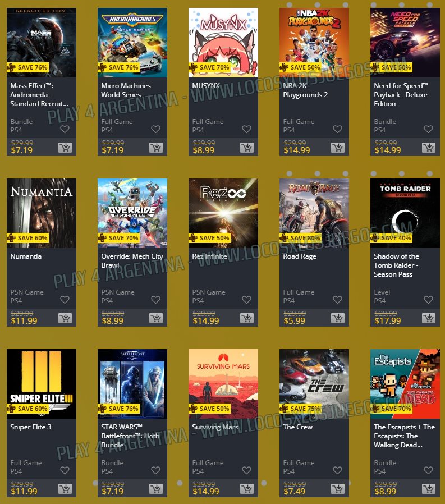Viewport: 445px width, 504px height.
Task: Open the Rez Infinite title link
Action: 209,256
